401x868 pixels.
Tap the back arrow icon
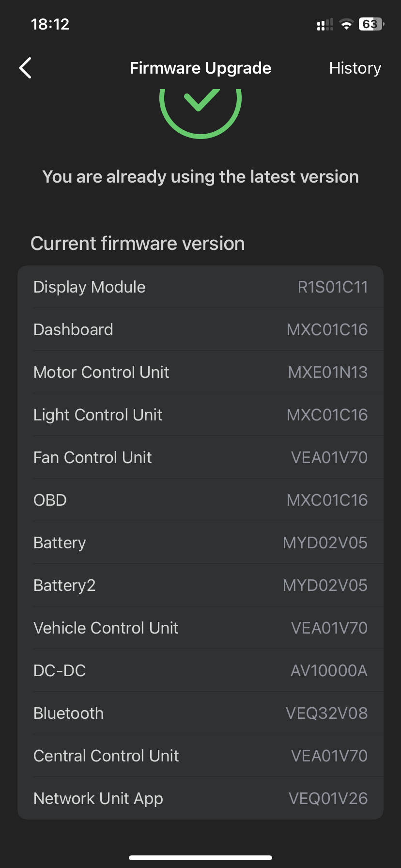pos(26,68)
